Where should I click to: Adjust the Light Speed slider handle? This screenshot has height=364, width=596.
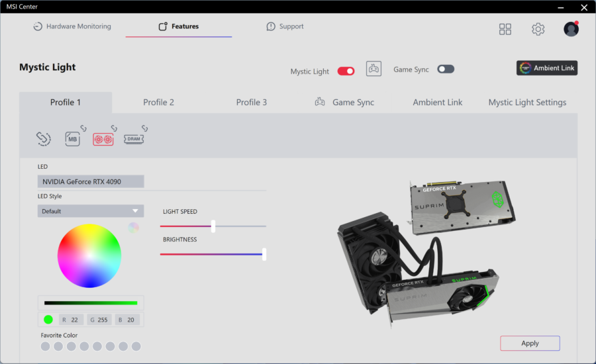(213, 226)
